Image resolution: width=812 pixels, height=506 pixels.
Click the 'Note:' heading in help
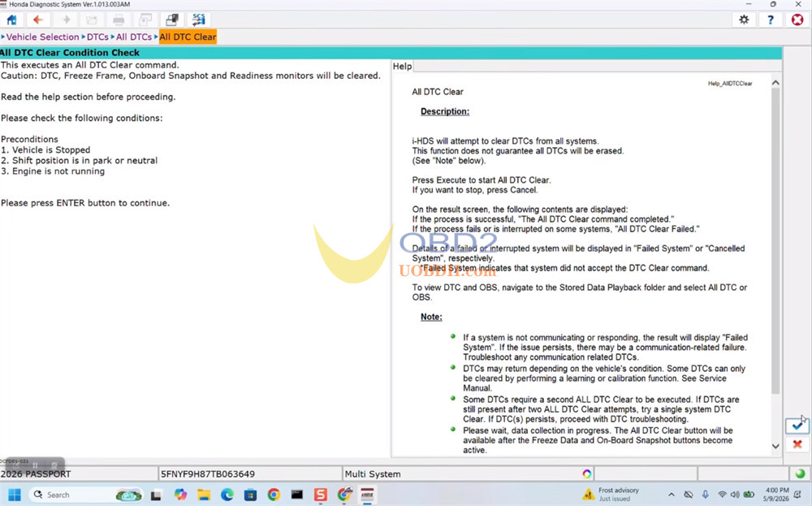click(431, 317)
